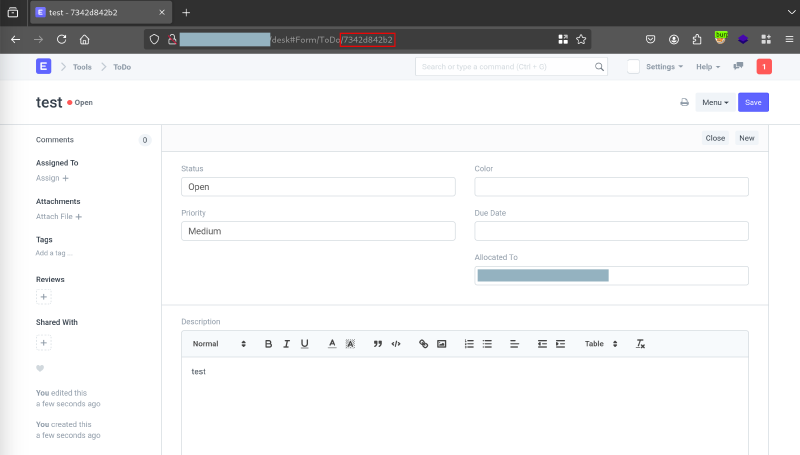List all tabs dropdown arrow
This screenshot has height=455, width=800.
pyautogui.click(x=791, y=12)
